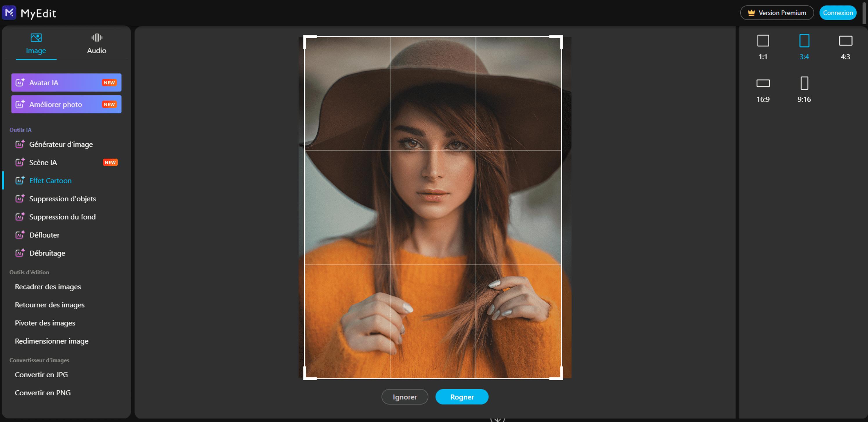
Task: Open the Avatar IA tool
Action: click(x=66, y=82)
